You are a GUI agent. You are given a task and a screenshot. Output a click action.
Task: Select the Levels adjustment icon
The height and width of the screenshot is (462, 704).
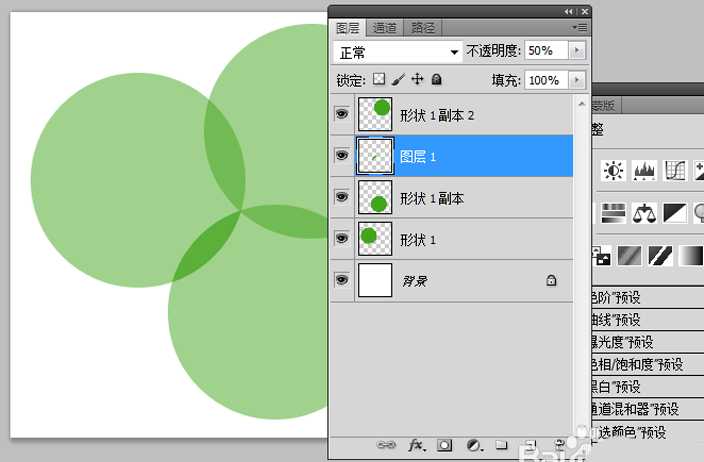tap(643, 171)
